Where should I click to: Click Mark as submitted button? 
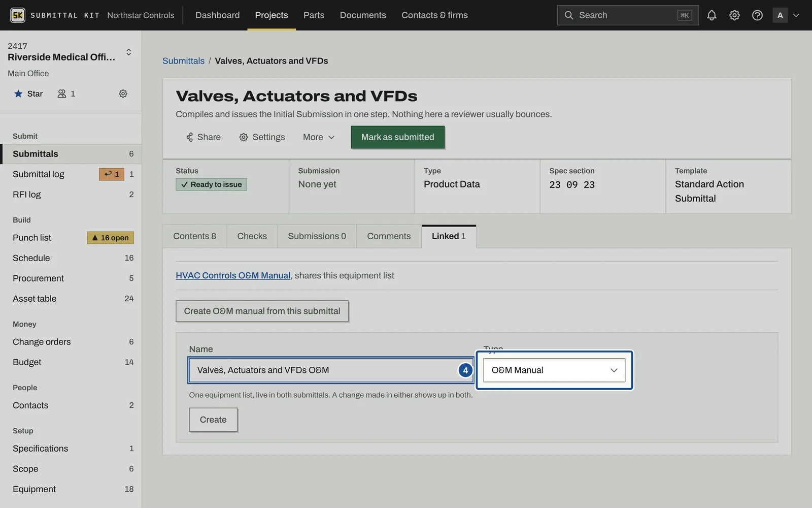(398, 137)
